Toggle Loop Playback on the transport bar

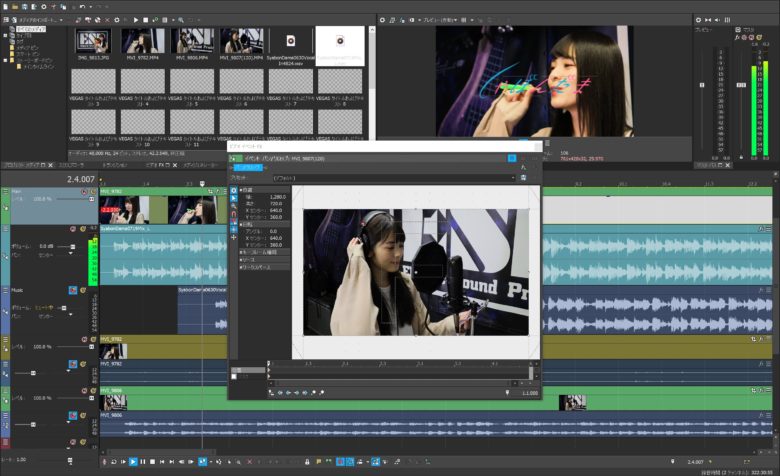click(114, 462)
